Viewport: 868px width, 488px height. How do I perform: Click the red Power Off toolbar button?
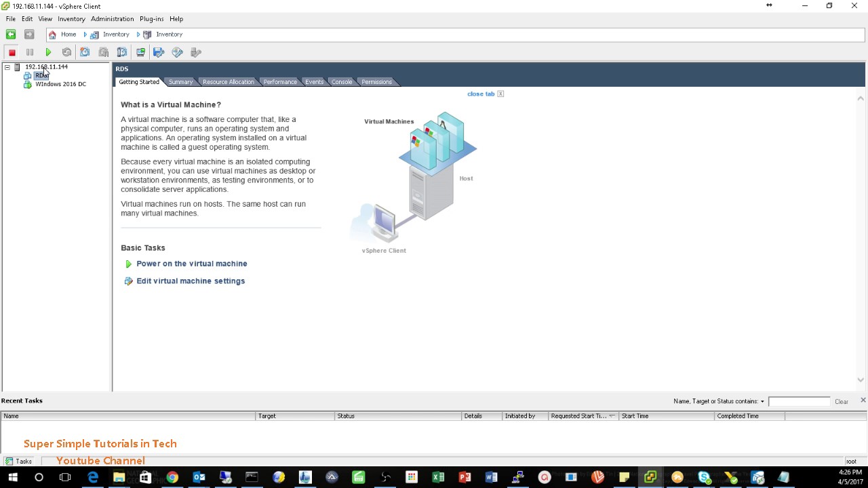(12, 52)
